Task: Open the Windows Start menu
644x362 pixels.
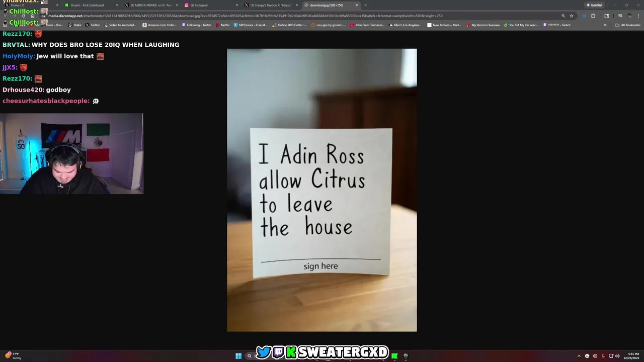Action: [238, 356]
